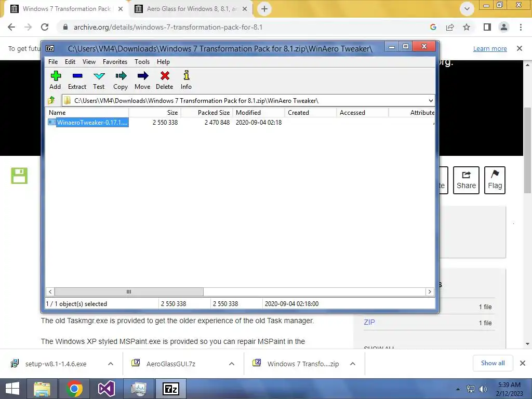Open downloaded AeroGlassGUI.7z file
The height and width of the screenshot is (399, 532).
pos(171,364)
